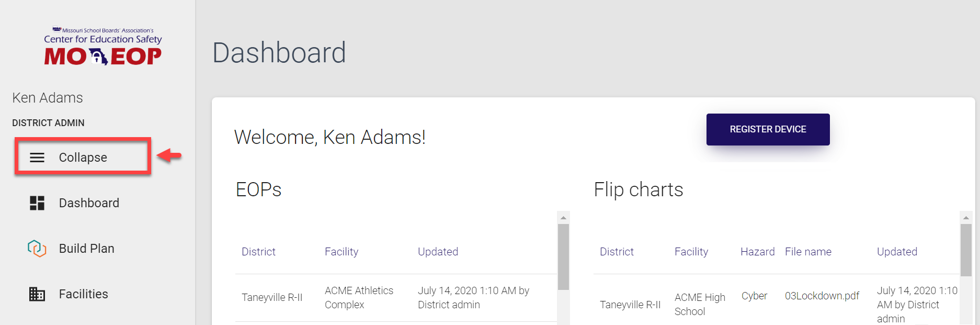
Task: Collapse the sidebar navigation
Action: (83, 158)
